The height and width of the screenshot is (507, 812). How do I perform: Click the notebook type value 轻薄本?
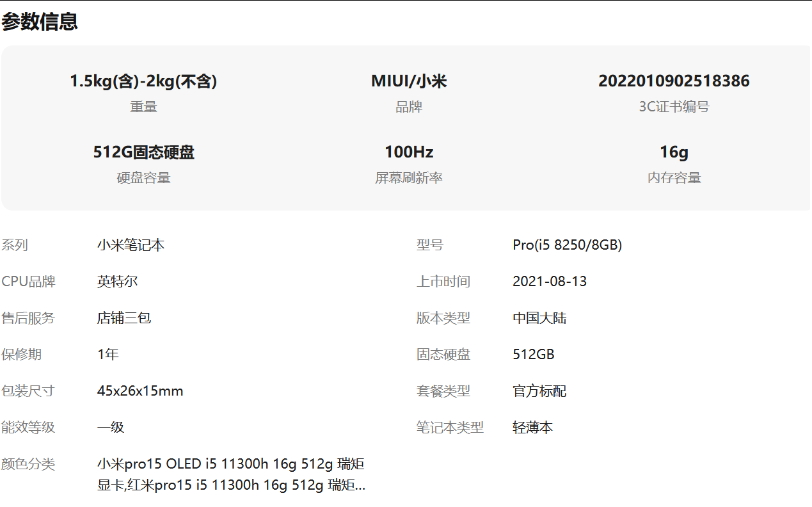(532, 428)
